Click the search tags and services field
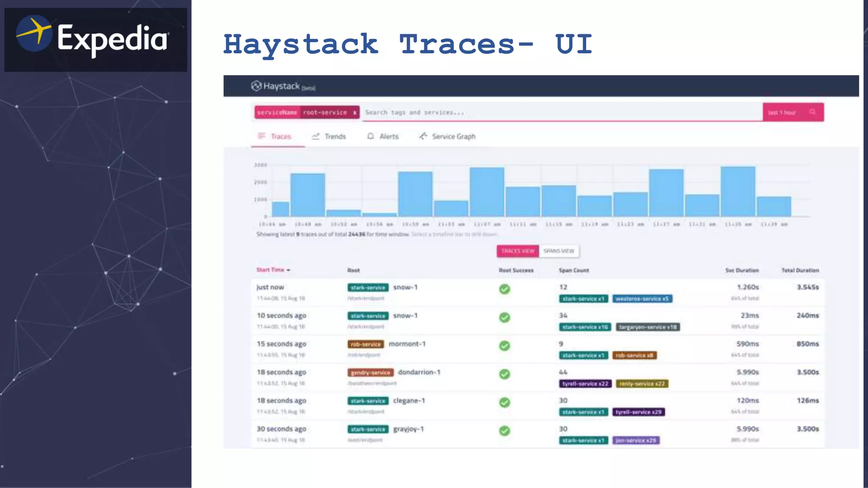The width and height of the screenshot is (868, 488). [x=559, y=113]
